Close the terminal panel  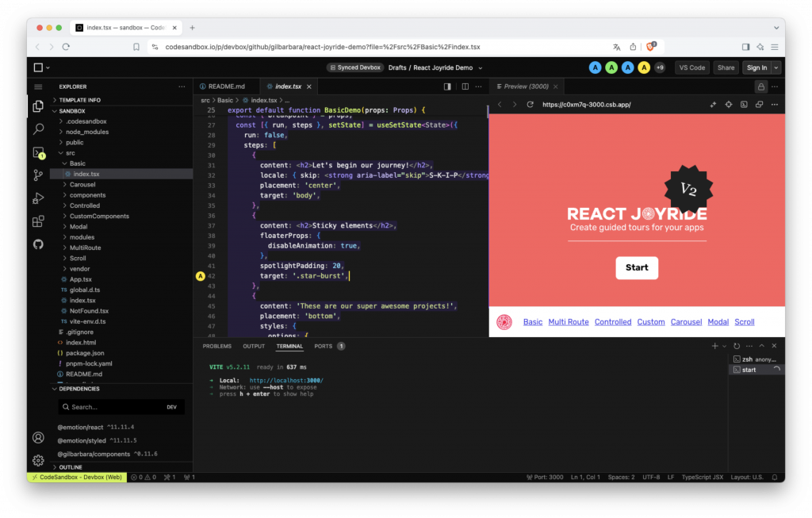(x=774, y=346)
